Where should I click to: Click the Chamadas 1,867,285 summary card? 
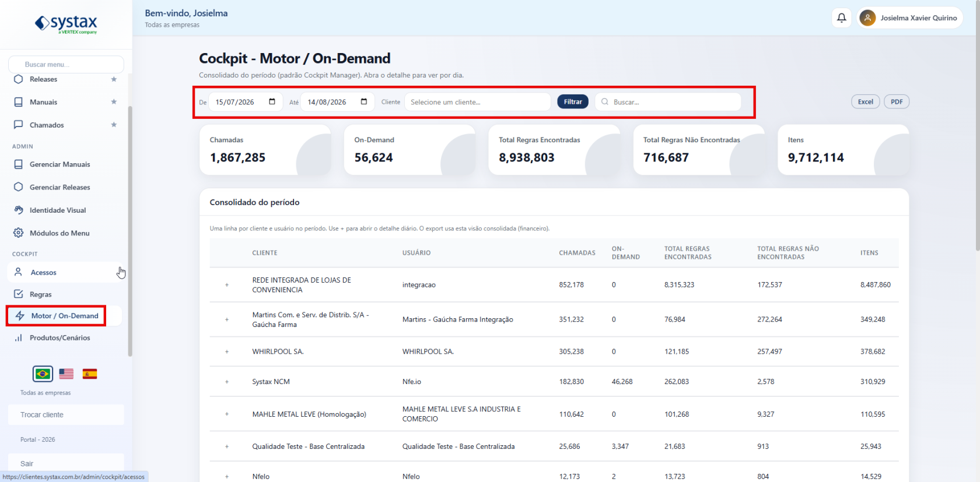(x=265, y=150)
